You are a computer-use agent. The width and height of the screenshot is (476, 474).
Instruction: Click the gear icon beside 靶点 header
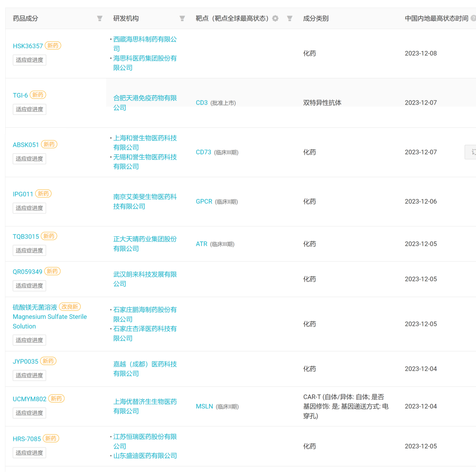pyautogui.click(x=275, y=19)
